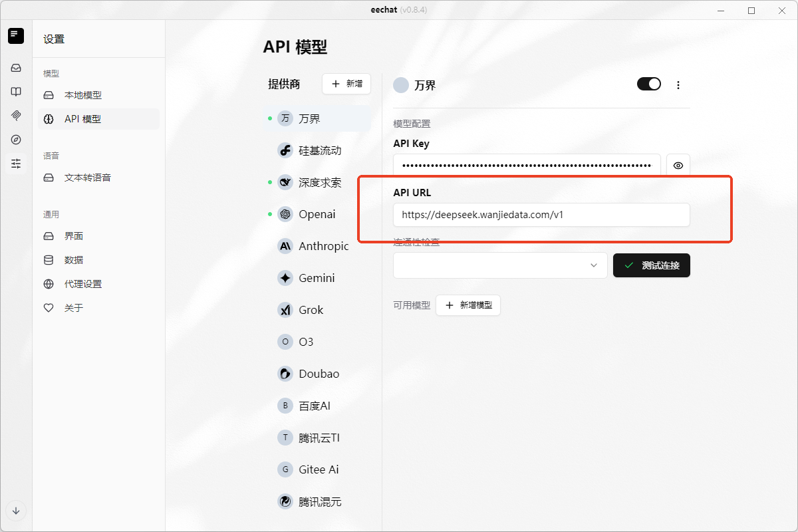This screenshot has height=532, width=798.
Task: Minimize the eechat window
Action: point(720,10)
